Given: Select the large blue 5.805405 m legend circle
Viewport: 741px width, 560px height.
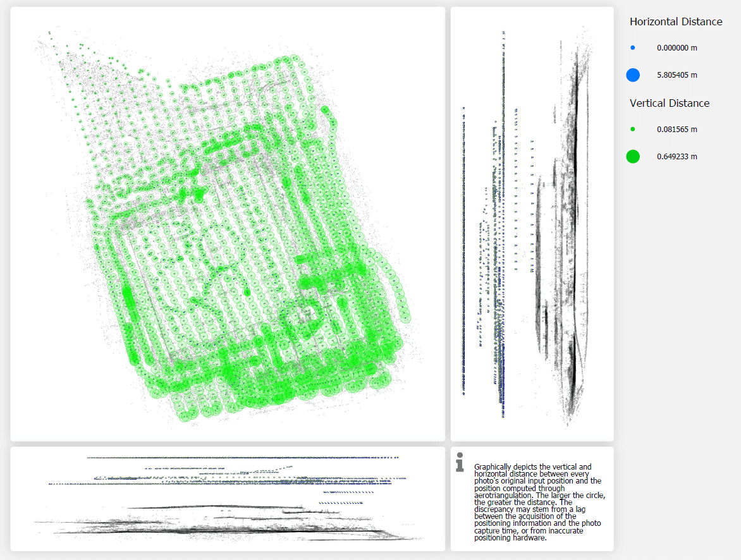Looking at the screenshot, I should [632, 75].
